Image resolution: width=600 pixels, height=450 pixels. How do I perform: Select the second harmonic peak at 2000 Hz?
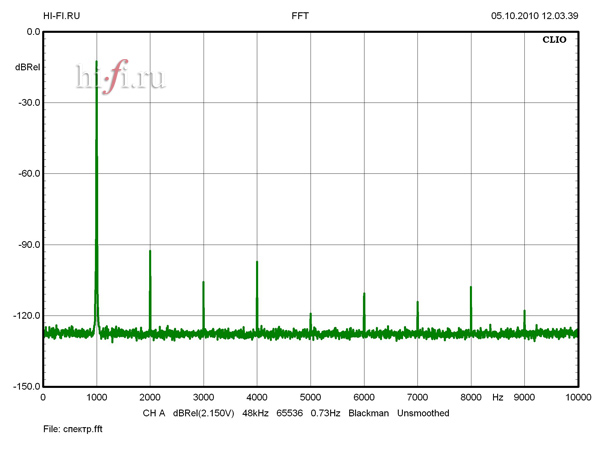[x=150, y=253]
